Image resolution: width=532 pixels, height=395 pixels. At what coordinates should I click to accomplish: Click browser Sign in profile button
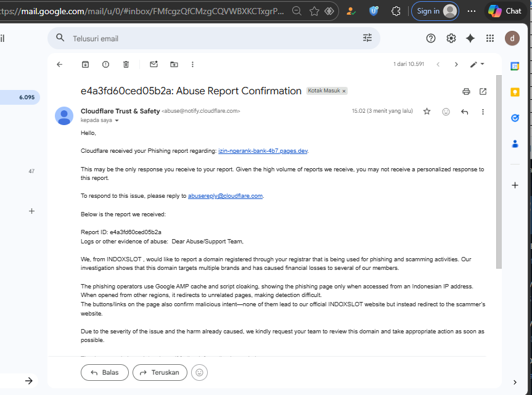pos(435,11)
